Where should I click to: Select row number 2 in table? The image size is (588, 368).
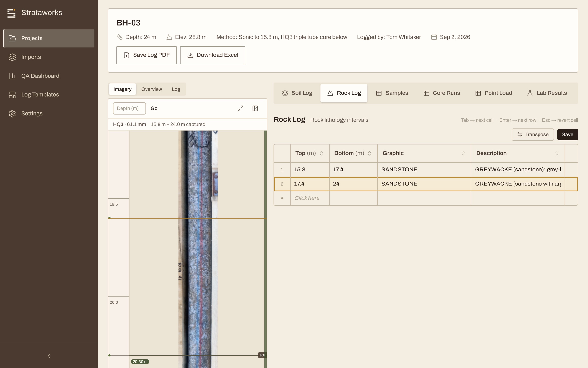click(282, 184)
